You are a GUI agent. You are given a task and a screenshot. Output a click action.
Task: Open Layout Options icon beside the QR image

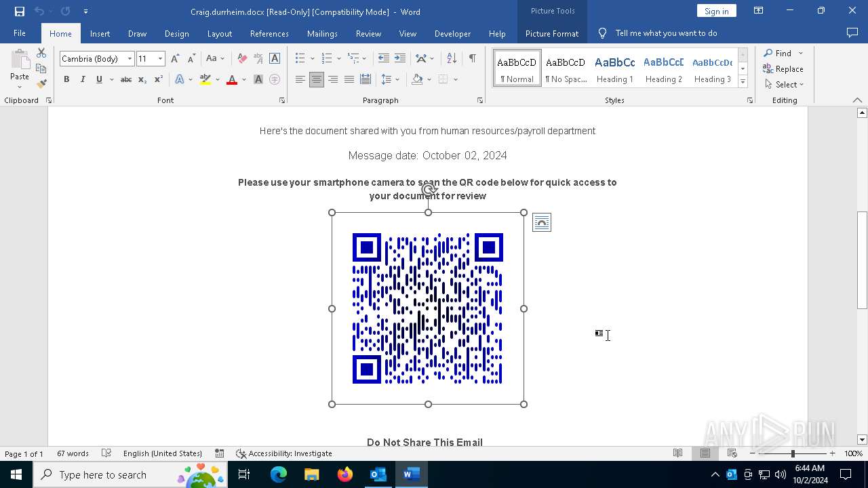point(542,222)
